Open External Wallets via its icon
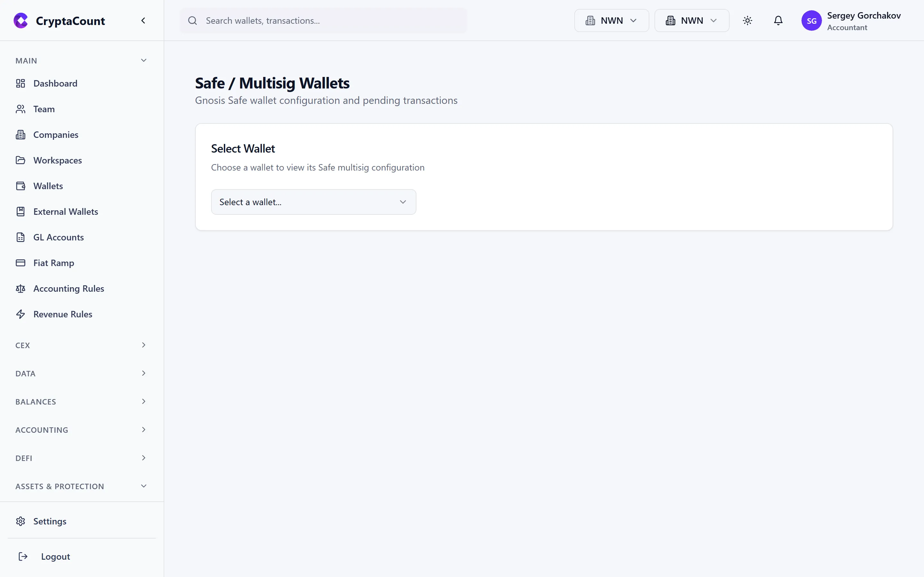 [x=21, y=212]
